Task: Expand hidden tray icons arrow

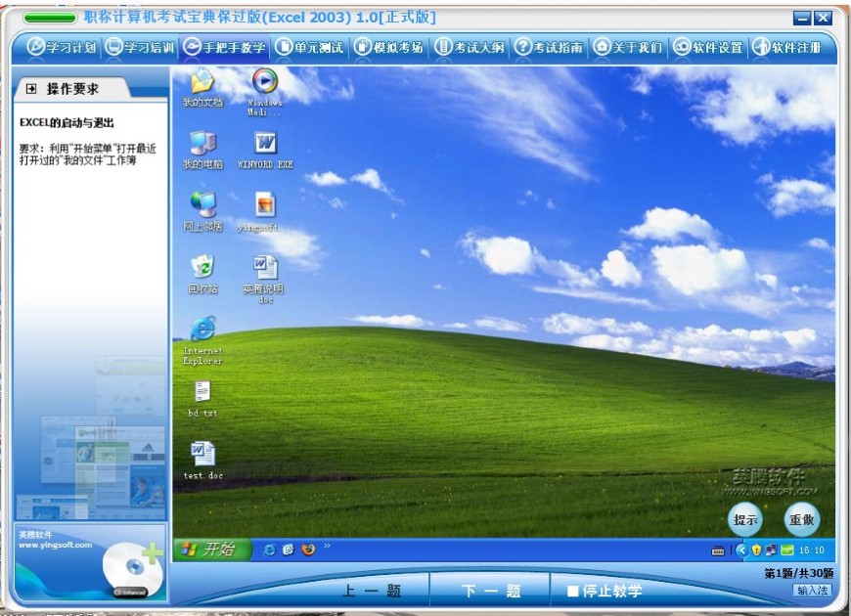Action: [741, 550]
